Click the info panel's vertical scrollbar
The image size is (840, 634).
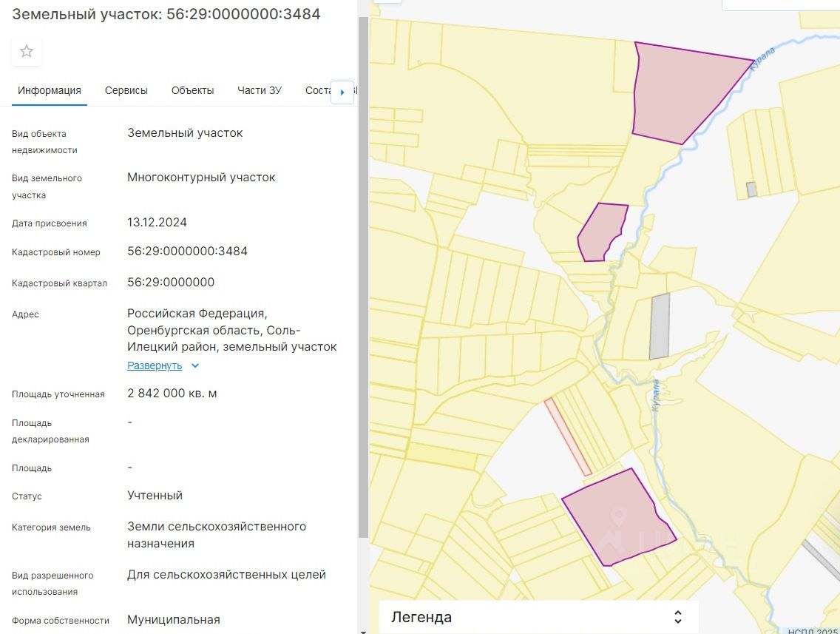click(x=363, y=277)
